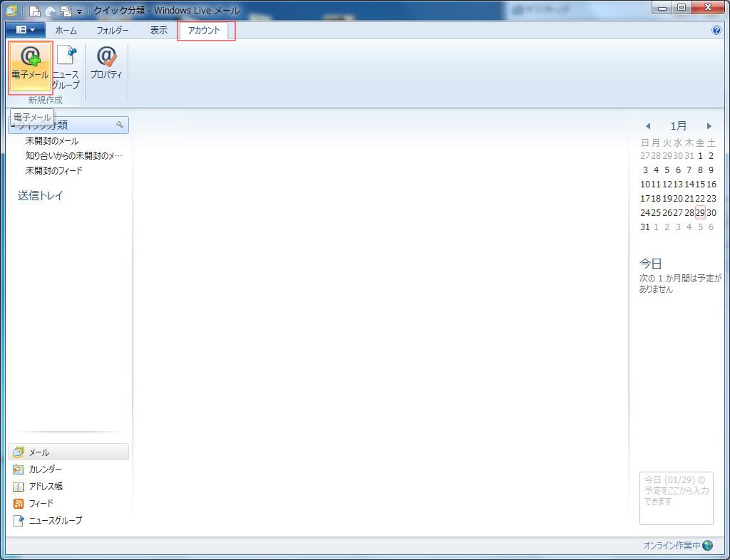Click the Windows Live Mail title bar icon

click(x=10, y=10)
